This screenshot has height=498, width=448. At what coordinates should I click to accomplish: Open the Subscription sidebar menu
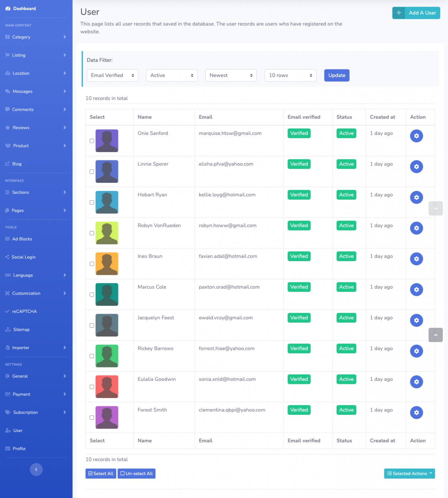click(36, 412)
